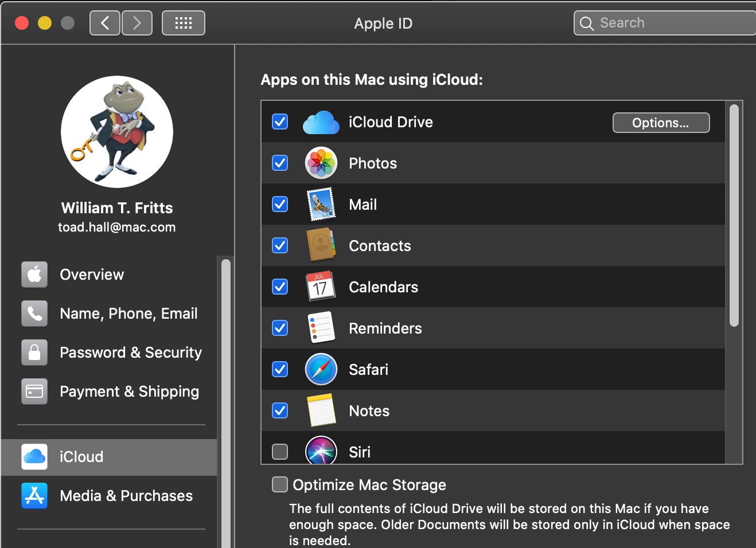Image resolution: width=756 pixels, height=548 pixels.
Task: Uncheck the iCloud Drive checkbox
Action: pyautogui.click(x=280, y=122)
